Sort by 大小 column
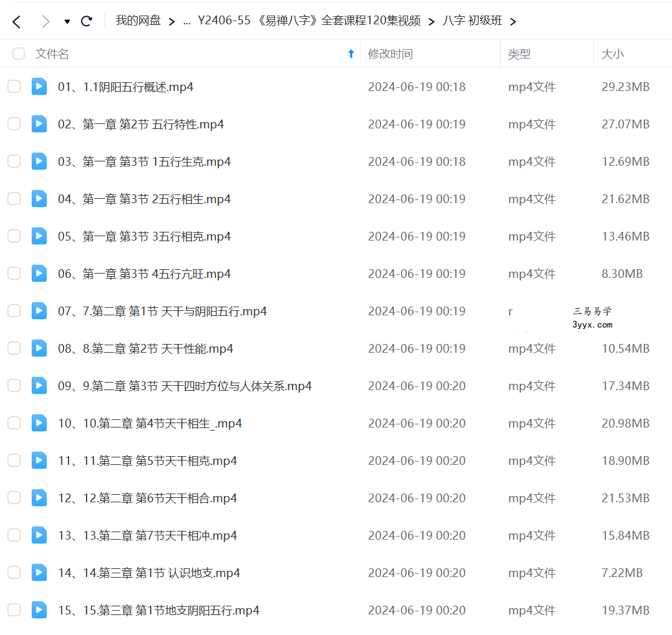The width and height of the screenshot is (672, 635). [612, 54]
